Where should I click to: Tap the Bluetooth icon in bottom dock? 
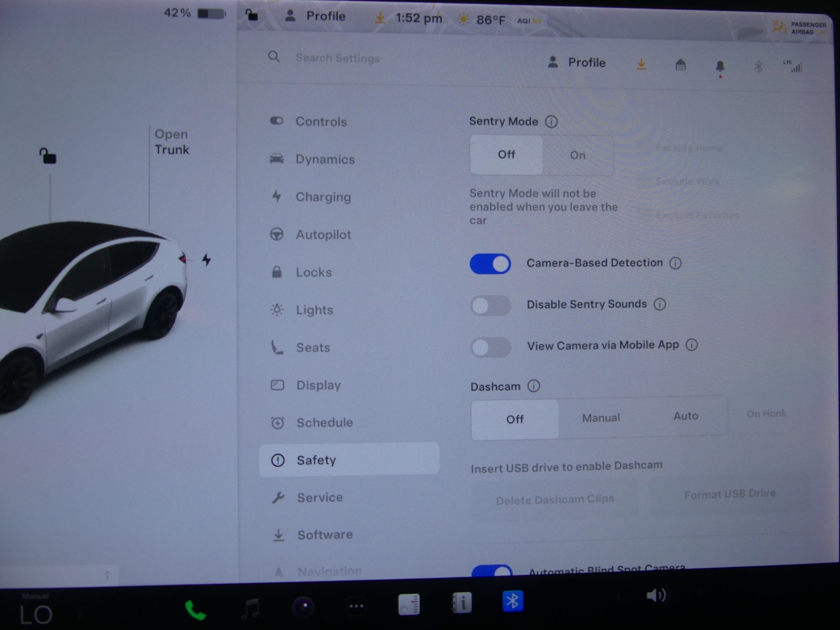[x=513, y=601]
